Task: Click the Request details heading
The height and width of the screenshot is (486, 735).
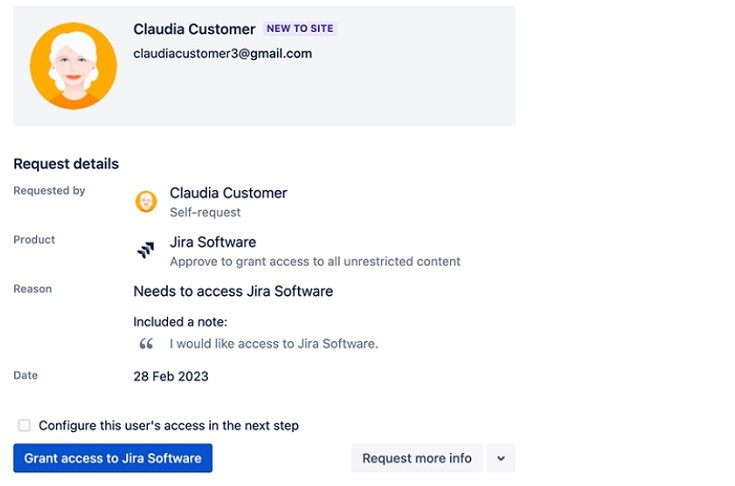Action: pyautogui.click(x=66, y=164)
